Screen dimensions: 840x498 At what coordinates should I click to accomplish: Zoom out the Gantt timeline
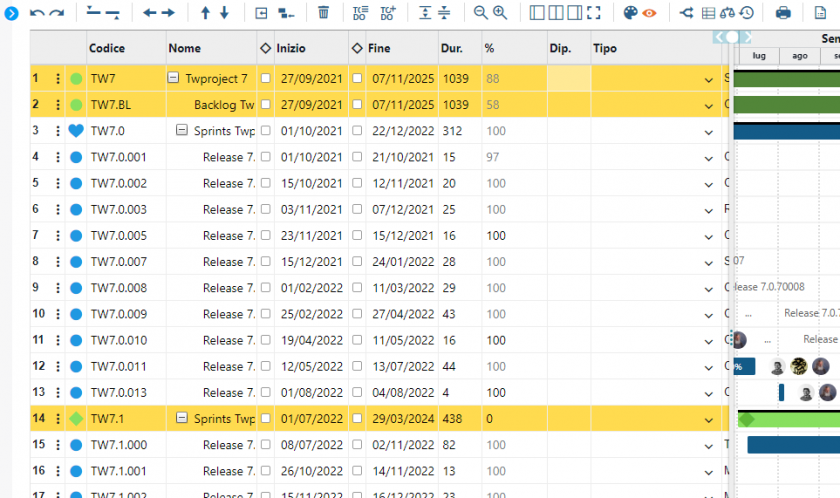[480, 13]
